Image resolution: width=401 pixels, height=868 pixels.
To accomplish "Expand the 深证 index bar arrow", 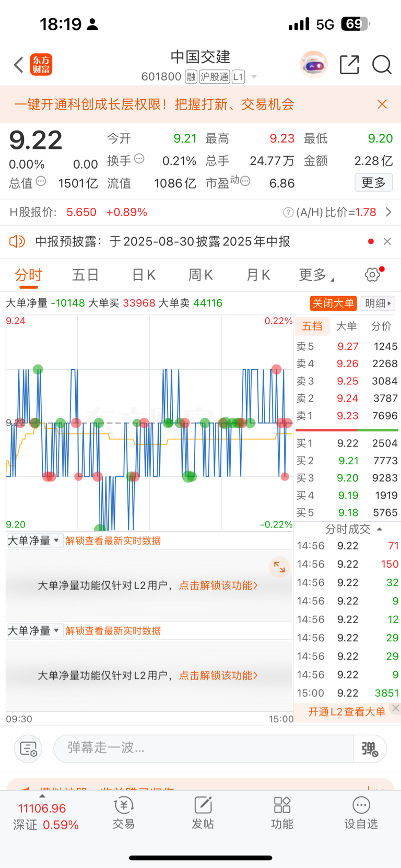I will (42, 796).
